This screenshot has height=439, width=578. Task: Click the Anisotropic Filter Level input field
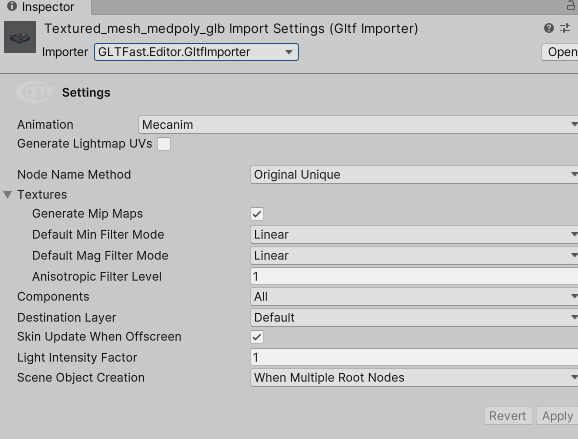click(414, 276)
